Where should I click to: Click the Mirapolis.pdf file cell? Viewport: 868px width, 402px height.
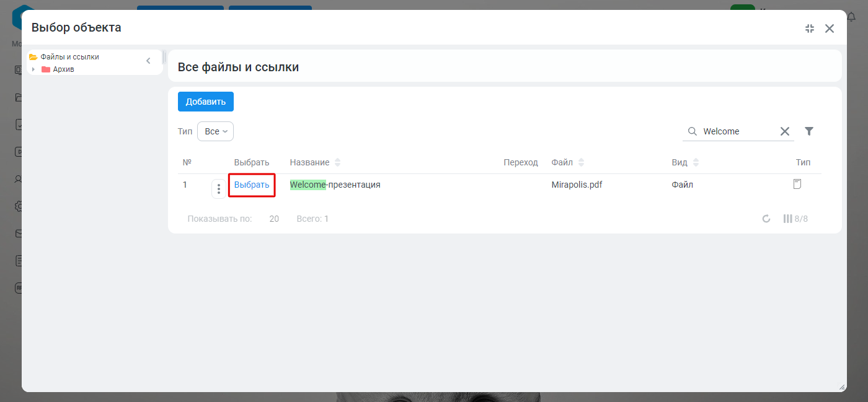click(x=577, y=185)
